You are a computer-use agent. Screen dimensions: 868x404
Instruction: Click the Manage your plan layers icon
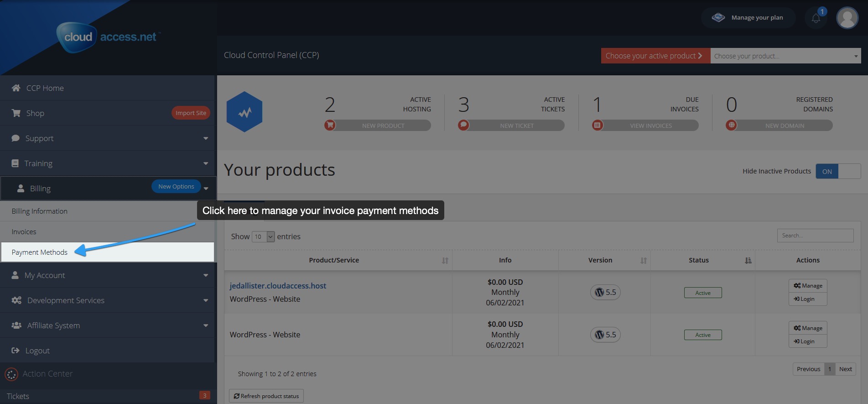[718, 17]
